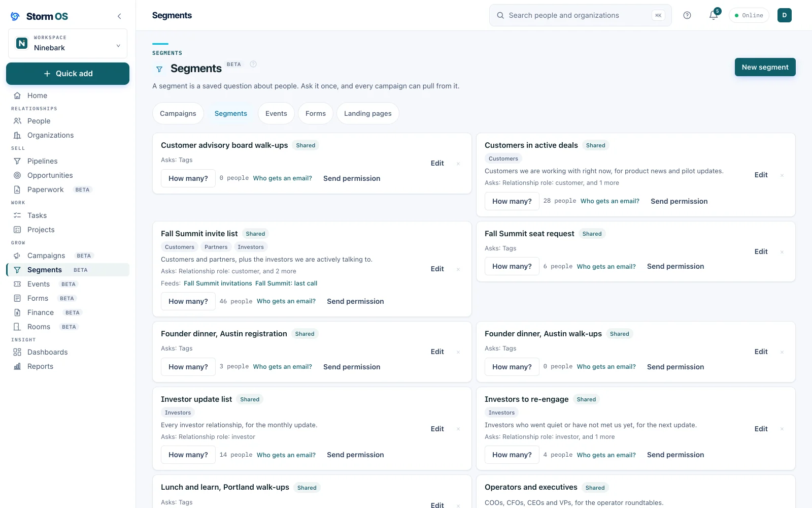Open the Ninebark workspace dropdown

pyautogui.click(x=67, y=43)
